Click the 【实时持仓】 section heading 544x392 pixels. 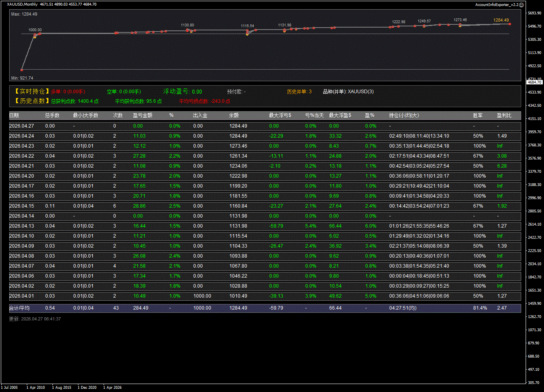pos(30,92)
